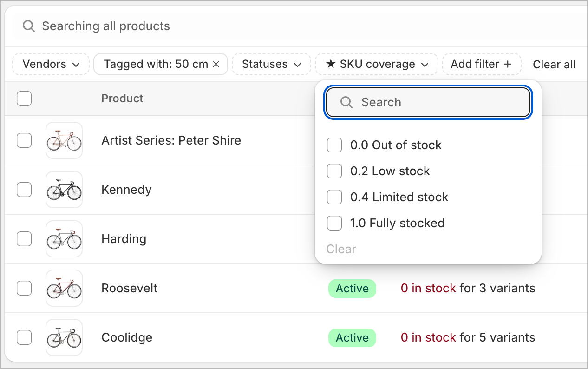Expand the Statuses dropdown
The image size is (588, 369).
click(271, 64)
